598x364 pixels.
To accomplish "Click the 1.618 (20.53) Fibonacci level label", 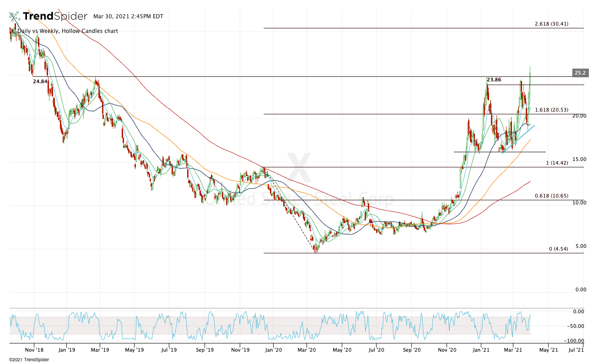I will pos(551,110).
